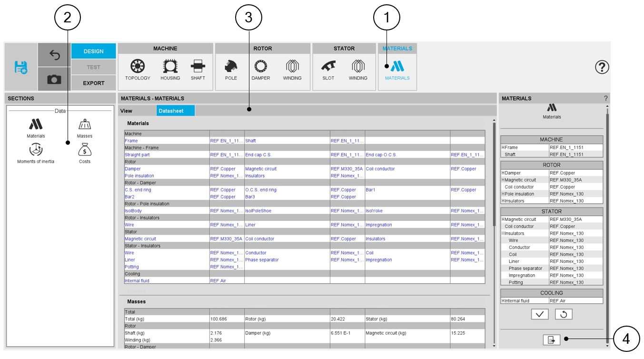The image size is (644, 359).
Task: Select the Housing icon
Action: tap(170, 70)
